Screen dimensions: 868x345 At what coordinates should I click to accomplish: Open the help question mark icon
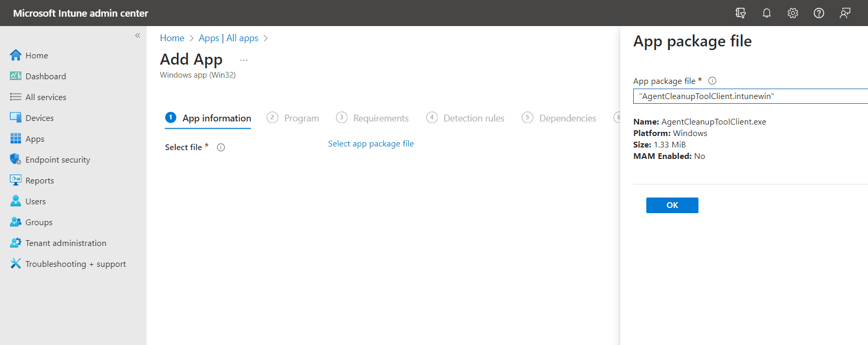coord(818,13)
